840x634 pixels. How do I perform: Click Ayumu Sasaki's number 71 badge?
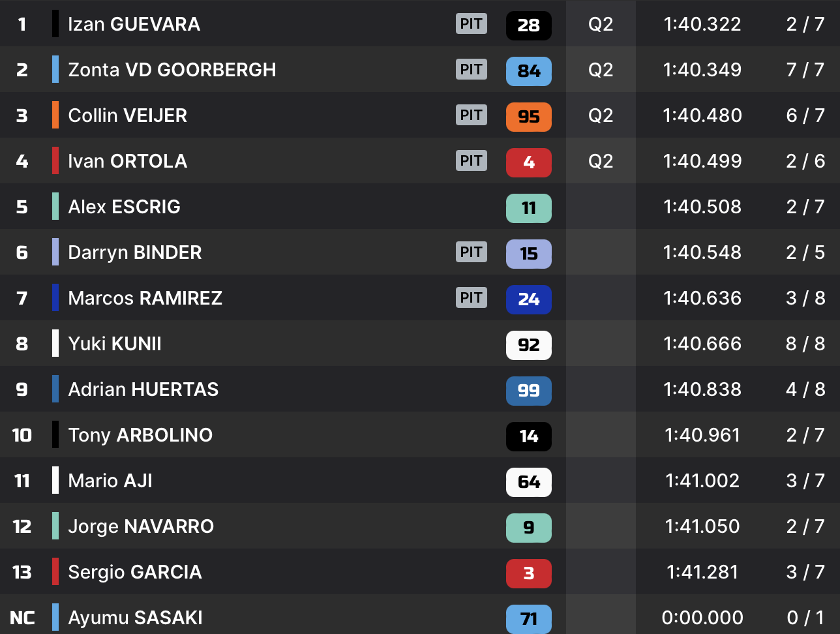tap(528, 618)
